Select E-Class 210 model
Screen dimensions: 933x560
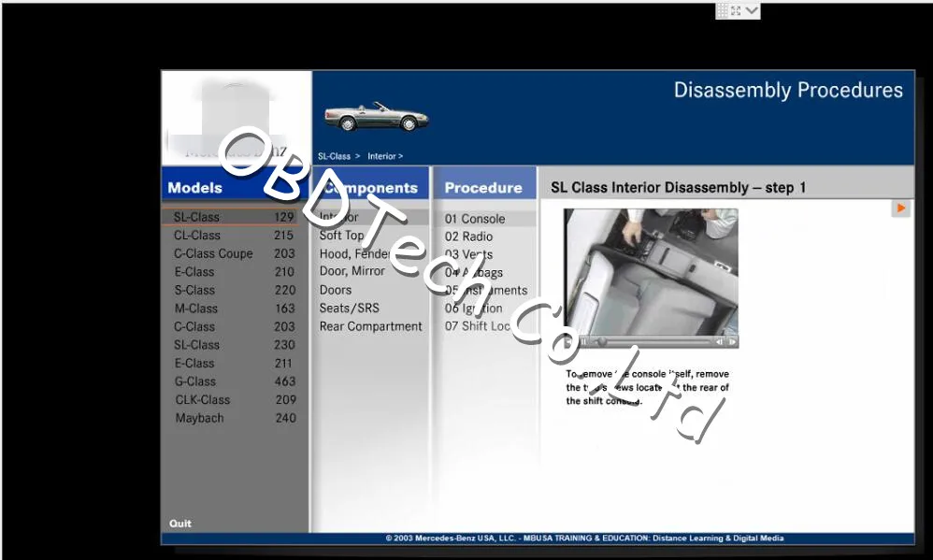point(235,271)
